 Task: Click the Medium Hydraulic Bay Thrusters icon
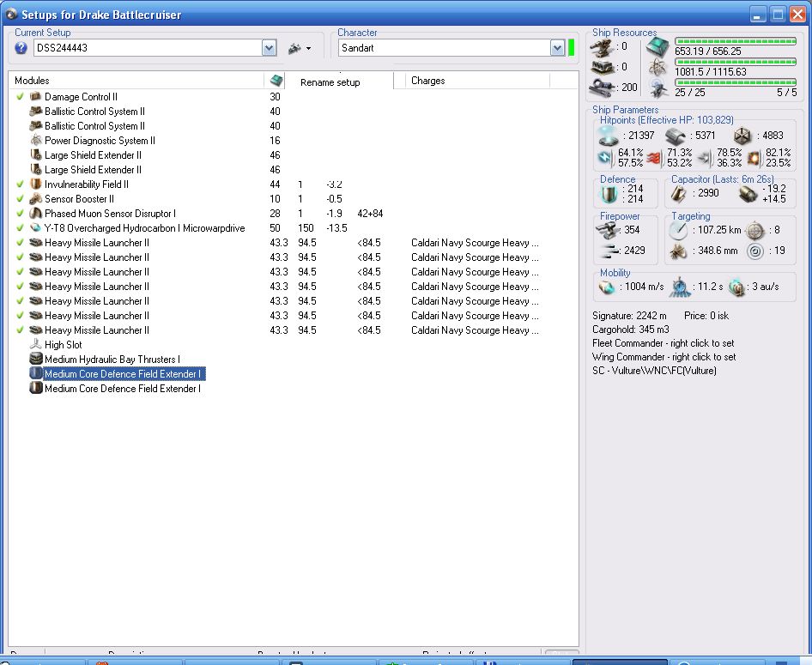tap(36, 359)
